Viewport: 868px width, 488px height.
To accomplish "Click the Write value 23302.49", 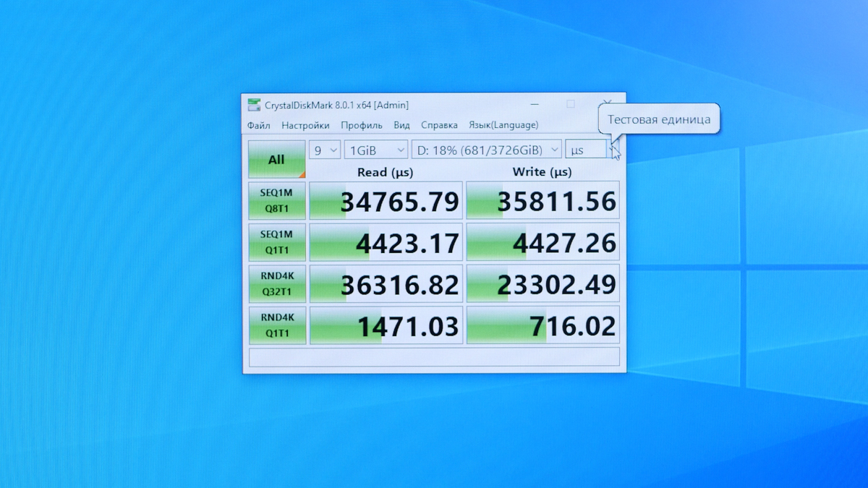I will coord(543,283).
